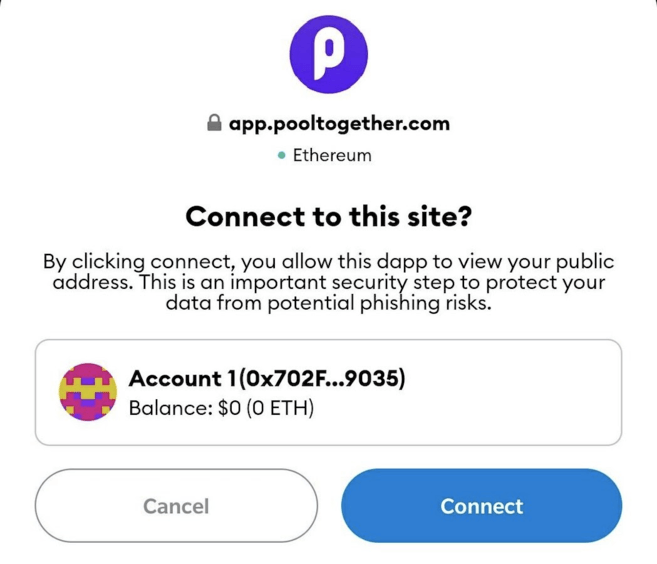Click the green Ethereum network dot

pyautogui.click(x=282, y=156)
